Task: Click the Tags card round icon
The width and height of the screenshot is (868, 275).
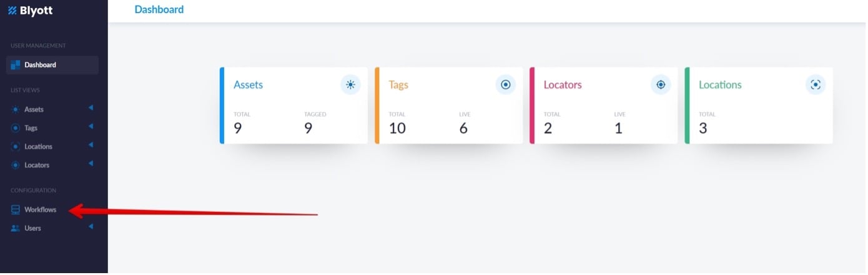Action: click(505, 85)
